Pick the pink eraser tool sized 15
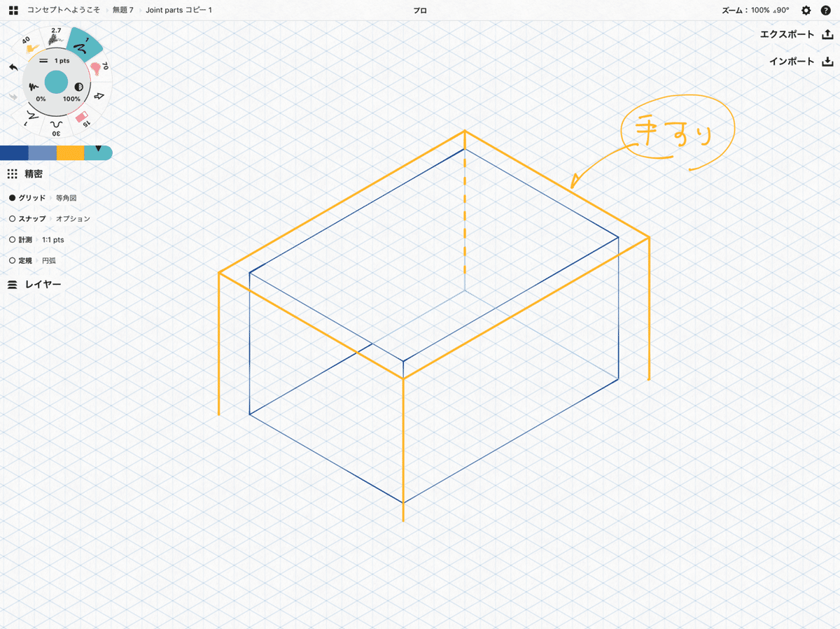This screenshot has height=629, width=840. pyautogui.click(x=82, y=118)
